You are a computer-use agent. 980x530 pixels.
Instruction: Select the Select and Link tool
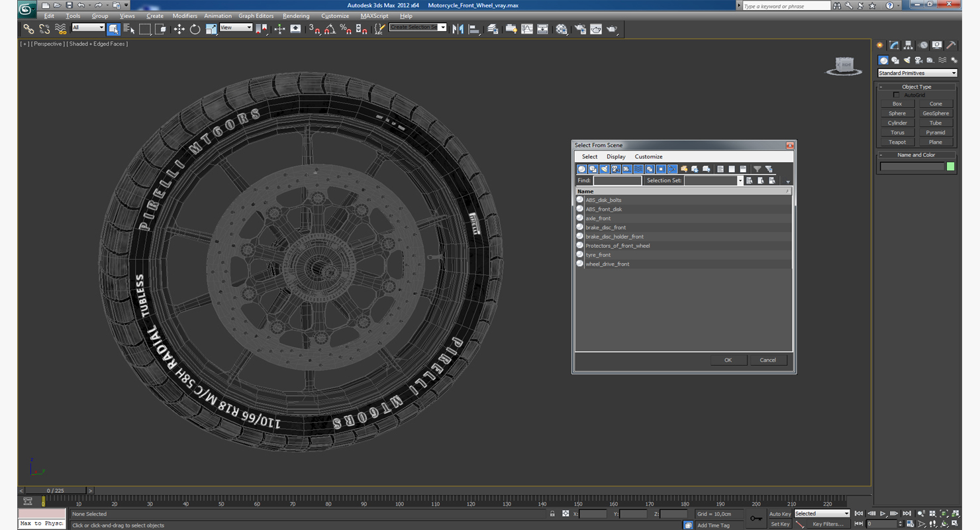pos(28,29)
